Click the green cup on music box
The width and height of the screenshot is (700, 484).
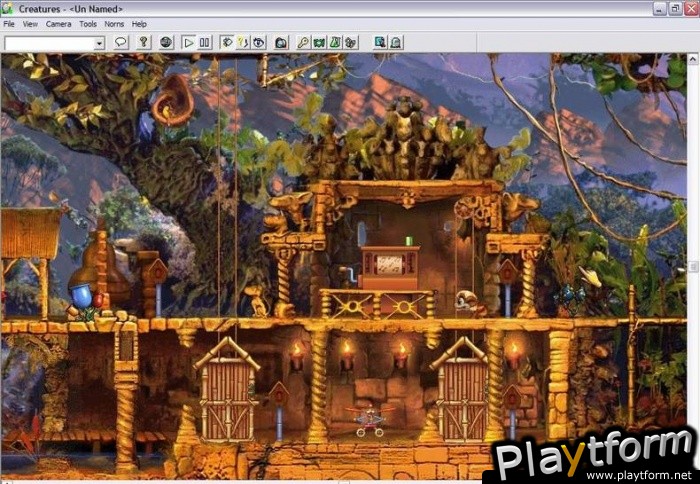[409, 241]
